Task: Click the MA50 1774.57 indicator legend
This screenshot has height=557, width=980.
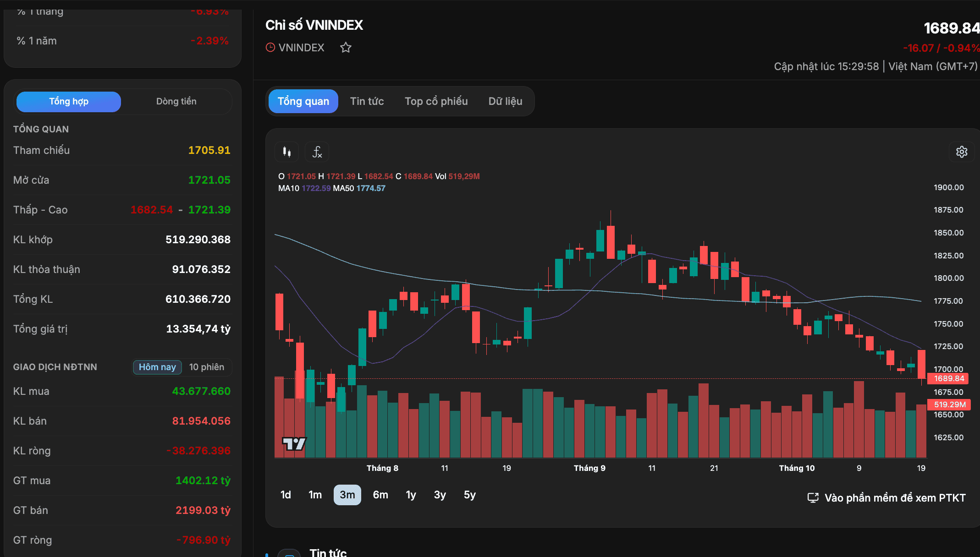Action: (x=359, y=188)
